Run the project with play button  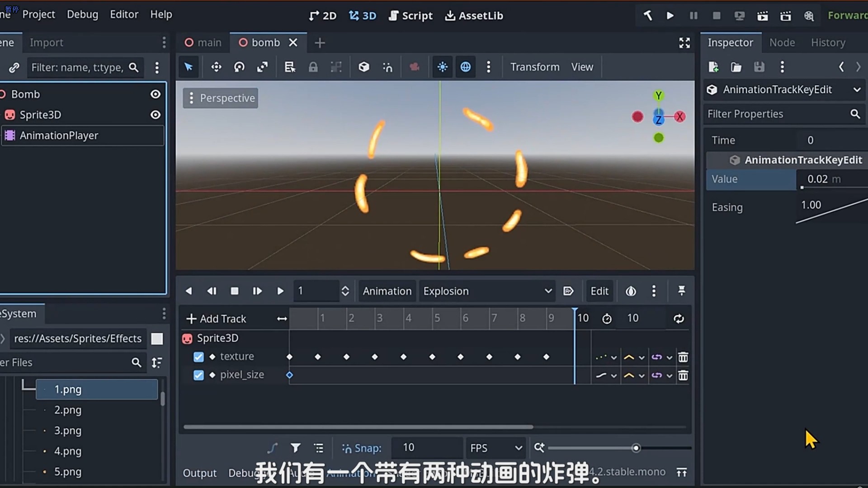coord(670,16)
